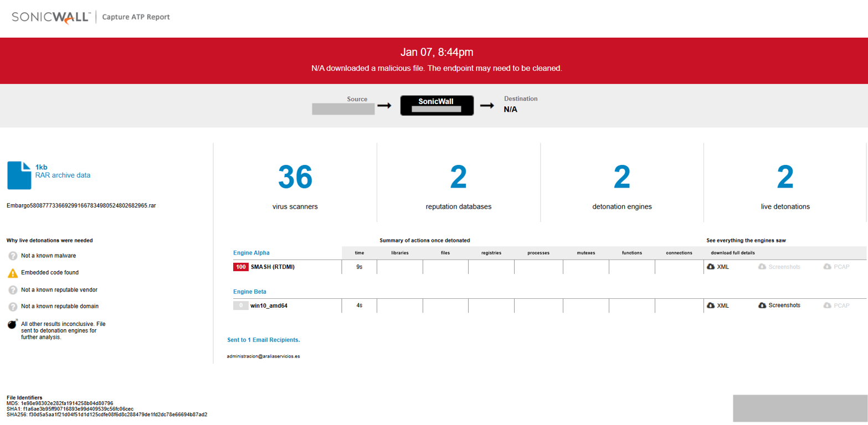
Task: Click the XML download cloud icon for win10_amd64
Action: [711, 305]
